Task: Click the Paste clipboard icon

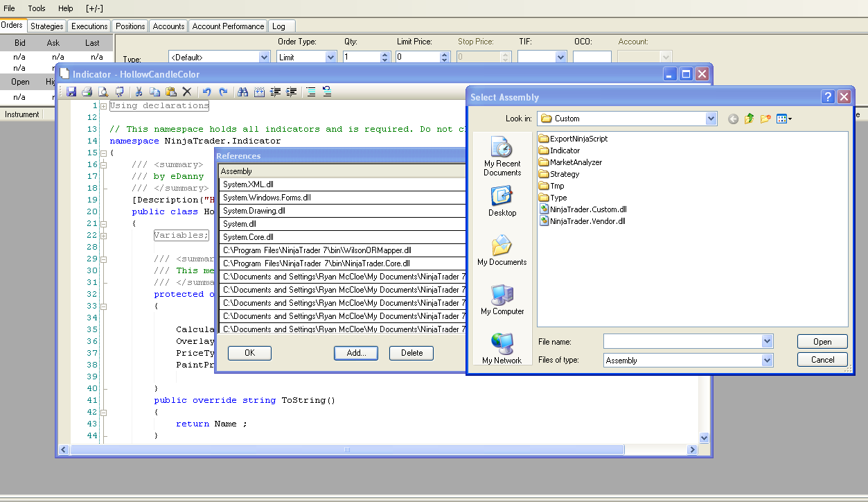Action: [x=170, y=92]
